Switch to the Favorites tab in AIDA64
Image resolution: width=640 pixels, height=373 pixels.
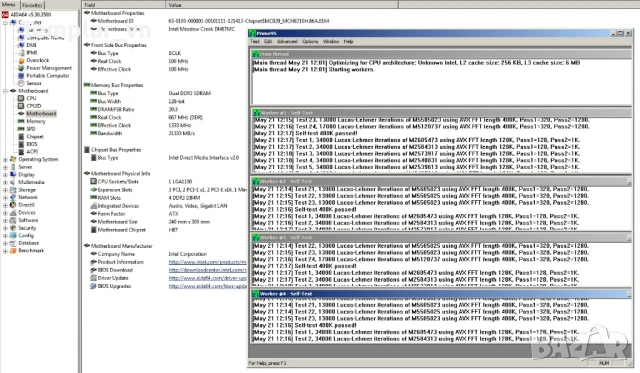pos(32,5)
